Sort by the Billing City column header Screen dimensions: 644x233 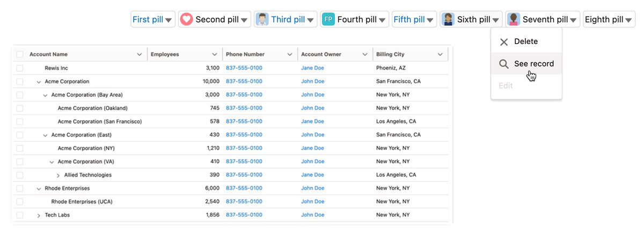(390, 54)
